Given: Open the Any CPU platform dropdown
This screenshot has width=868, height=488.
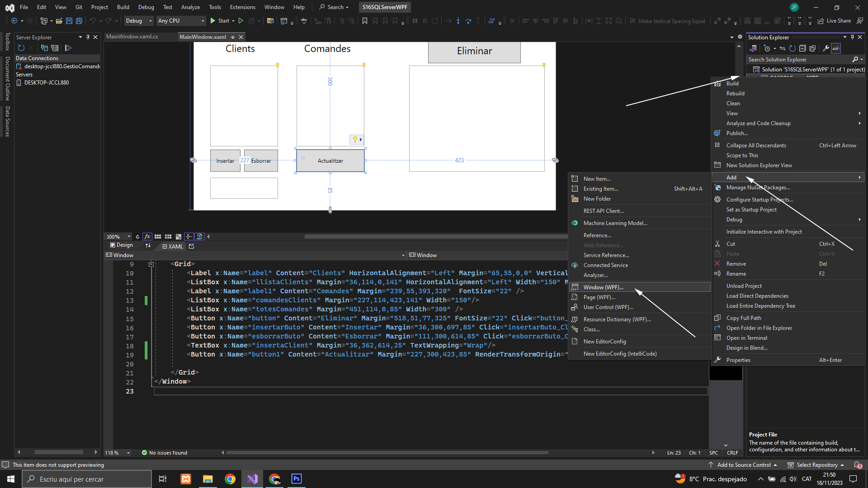Looking at the screenshot, I should pyautogui.click(x=181, y=21).
